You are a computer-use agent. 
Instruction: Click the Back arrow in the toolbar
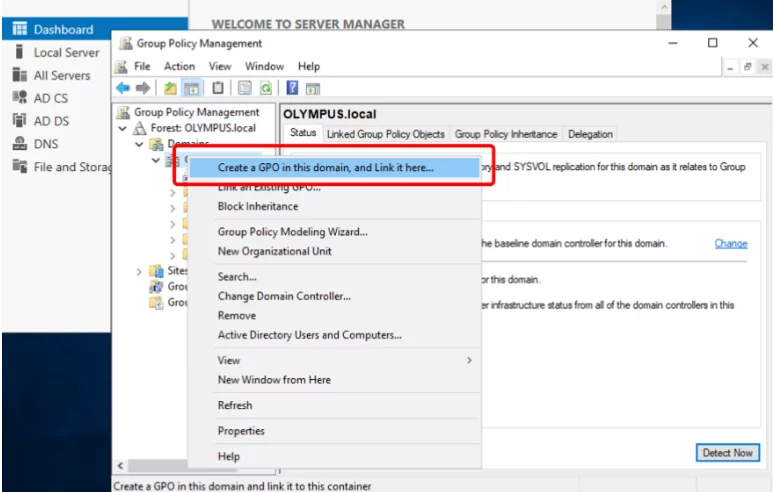coord(123,88)
